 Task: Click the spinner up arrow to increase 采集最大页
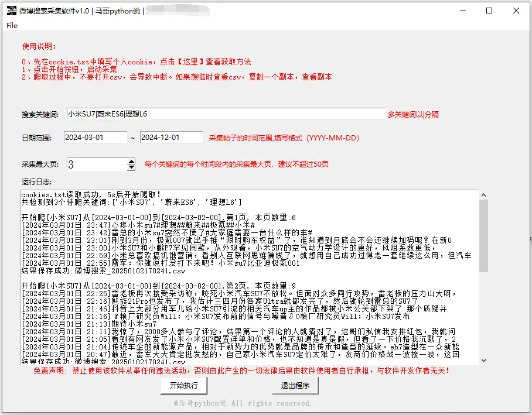coord(130,162)
